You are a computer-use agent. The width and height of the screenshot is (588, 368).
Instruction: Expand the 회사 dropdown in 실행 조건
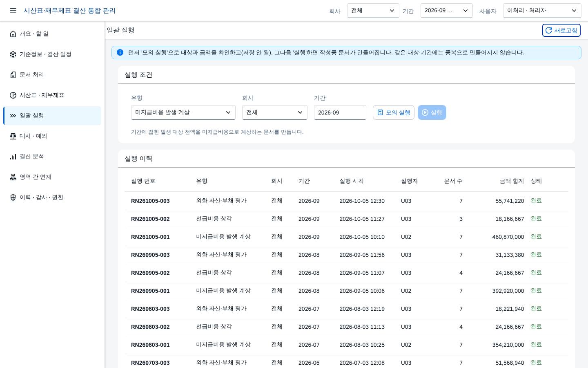pos(275,112)
